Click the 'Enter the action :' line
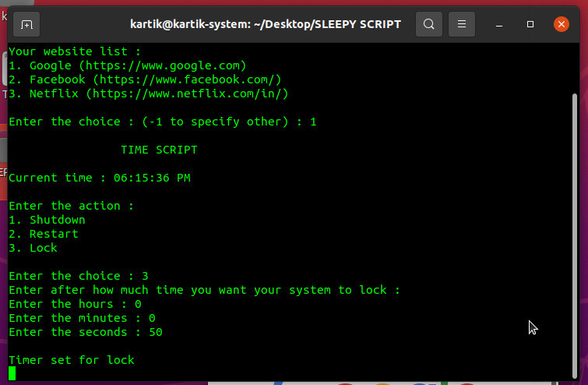Viewport: 588px width, 385px height. point(71,206)
